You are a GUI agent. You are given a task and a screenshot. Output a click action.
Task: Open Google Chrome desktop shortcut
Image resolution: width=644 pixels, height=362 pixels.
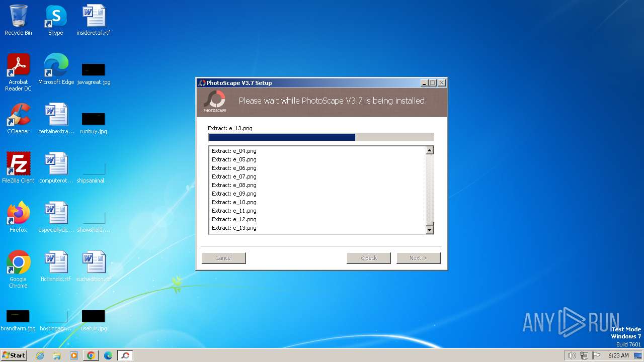(18, 269)
